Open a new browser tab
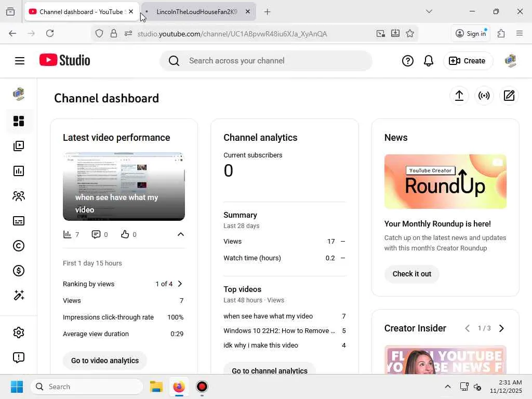Image resolution: width=532 pixels, height=399 pixels. [x=268, y=12]
